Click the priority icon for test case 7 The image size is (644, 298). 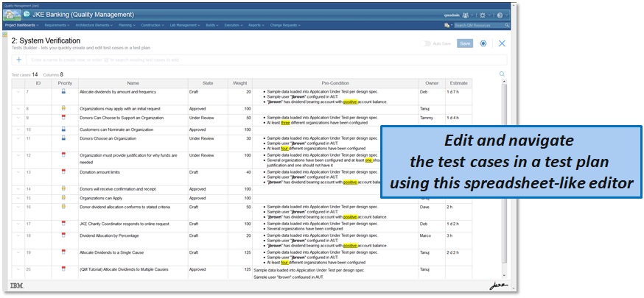pyautogui.click(x=63, y=92)
